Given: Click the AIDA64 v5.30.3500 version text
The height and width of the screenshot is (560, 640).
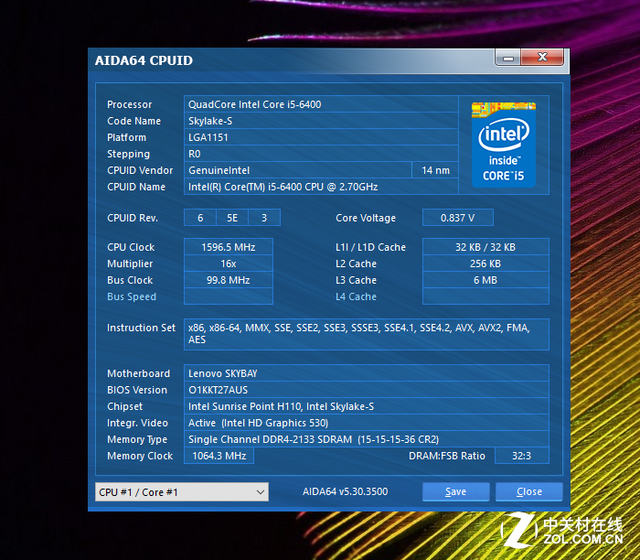Looking at the screenshot, I should [345, 491].
